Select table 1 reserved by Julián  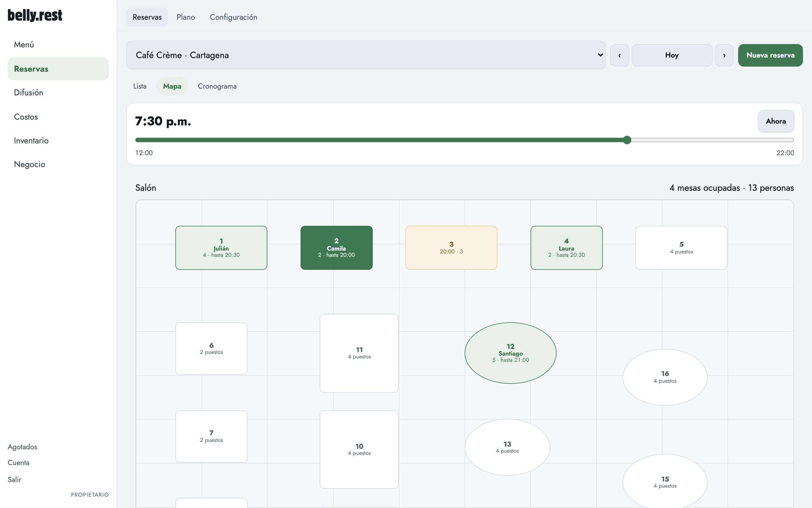coord(221,248)
